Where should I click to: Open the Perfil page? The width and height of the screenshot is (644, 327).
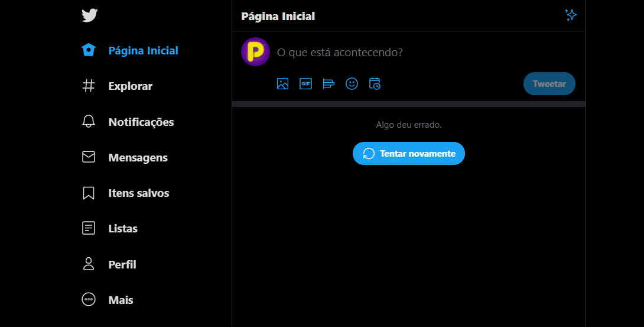pyautogui.click(x=122, y=264)
